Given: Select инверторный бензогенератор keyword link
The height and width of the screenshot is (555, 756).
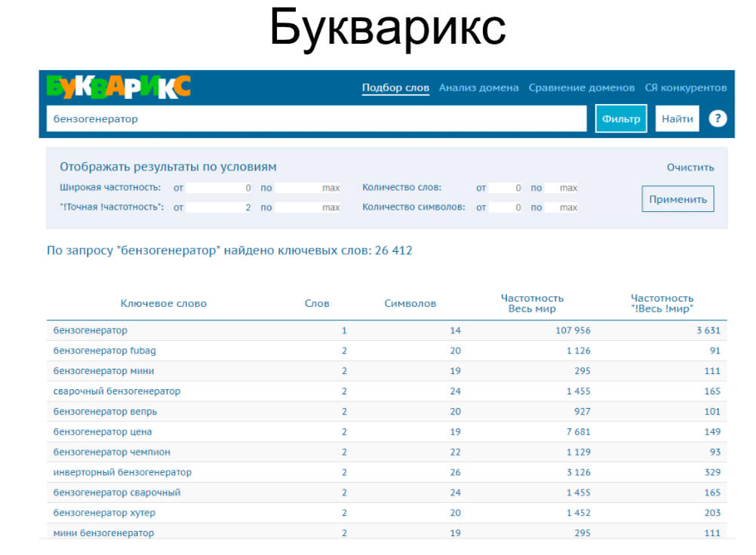Looking at the screenshot, I should click(x=122, y=472).
